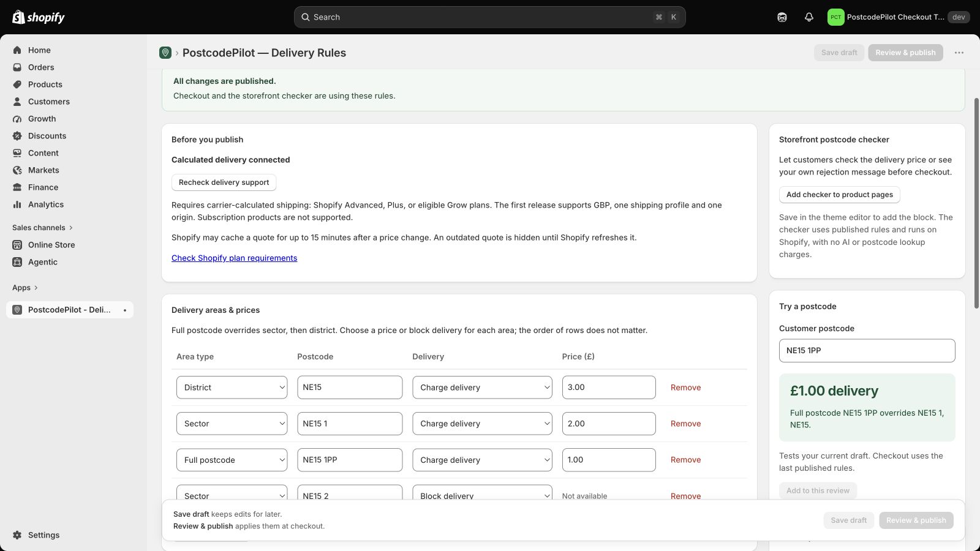This screenshot has height=551, width=980.
Task: Click the Discounts icon in the sidebar
Action: (x=17, y=136)
